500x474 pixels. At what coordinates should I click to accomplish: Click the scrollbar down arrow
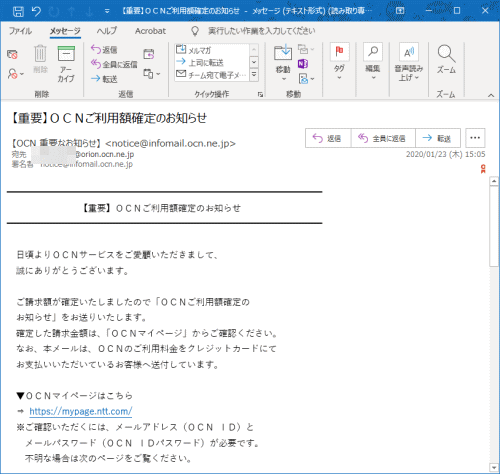pos(494,467)
